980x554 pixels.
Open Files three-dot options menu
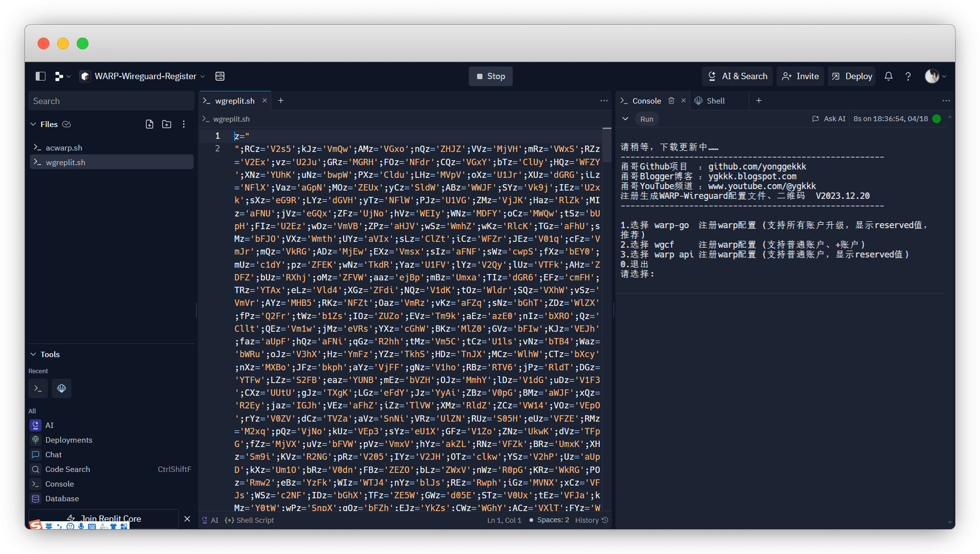(184, 124)
